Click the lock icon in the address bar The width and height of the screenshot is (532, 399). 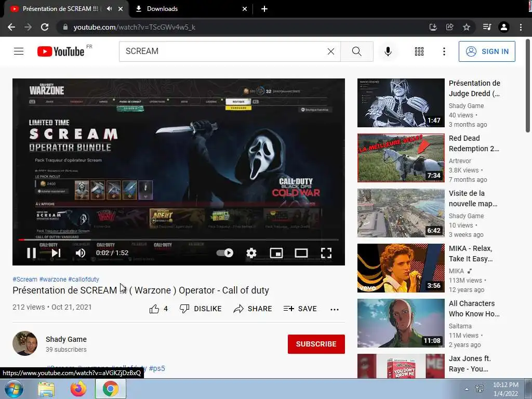point(65,27)
